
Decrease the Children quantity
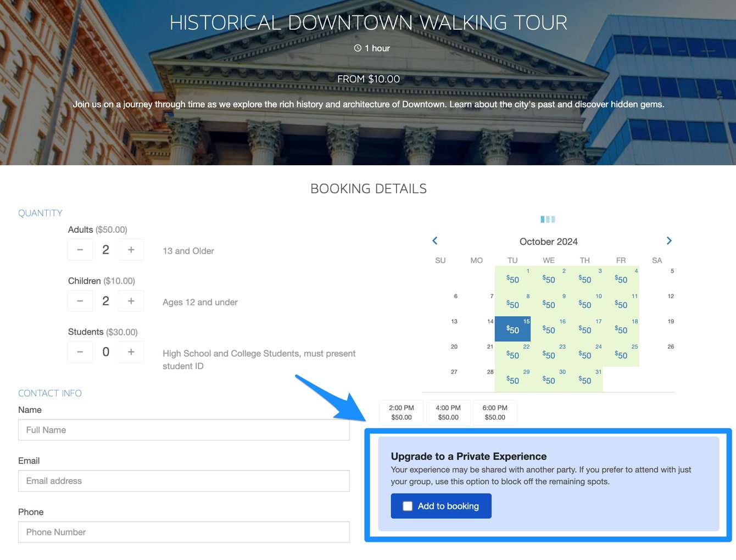pos(80,300)
